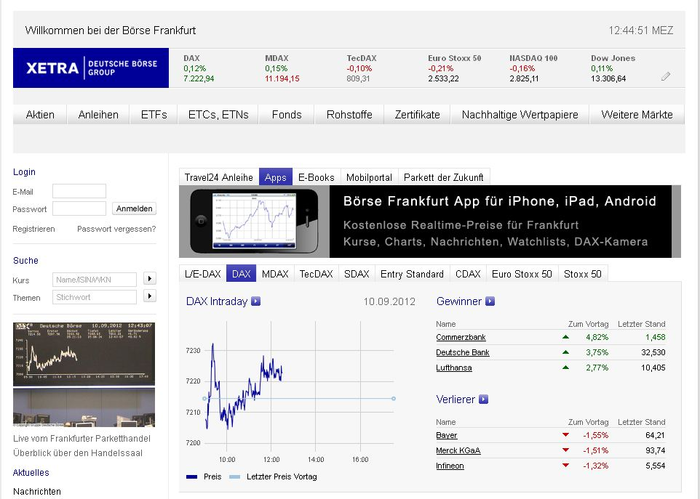700x499 pixels.
Task: Click the NASDAQ 100 ticker
Action: tap(533, 68)
